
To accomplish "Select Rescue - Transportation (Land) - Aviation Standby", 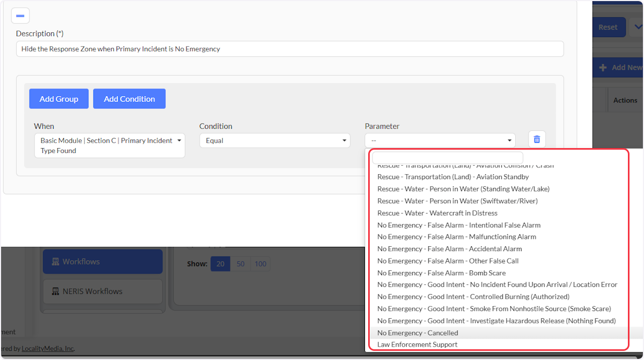I will (453, 177).
